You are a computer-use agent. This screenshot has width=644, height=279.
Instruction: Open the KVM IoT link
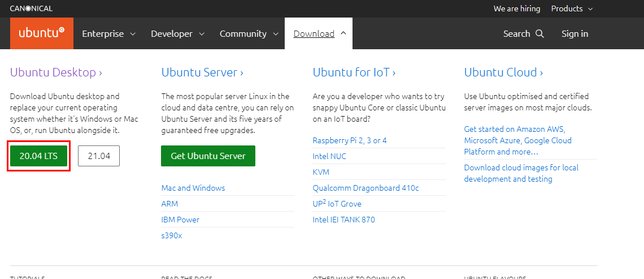tap(321, 172)
